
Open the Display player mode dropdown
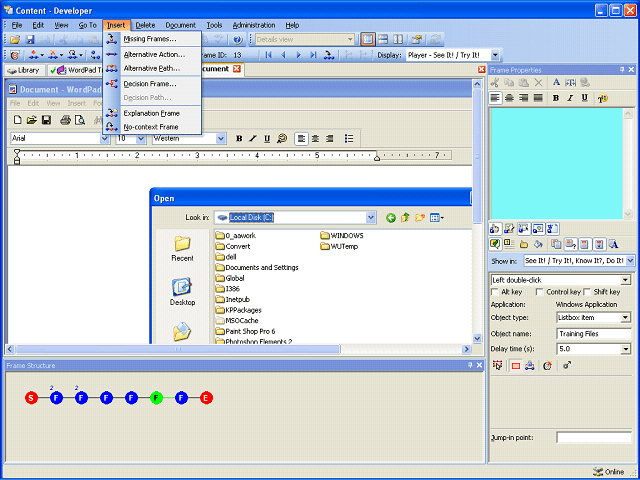495,55
